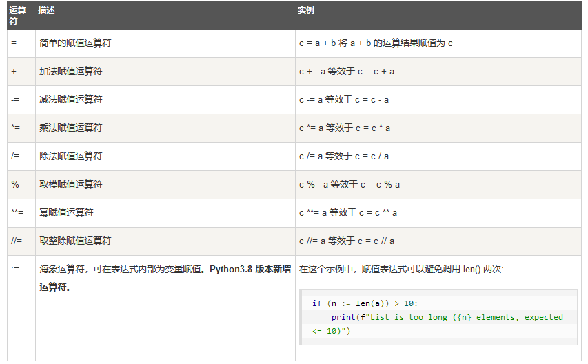Click the '取模赋值运算符' description

pyautogui.click(x=71, y=184)
